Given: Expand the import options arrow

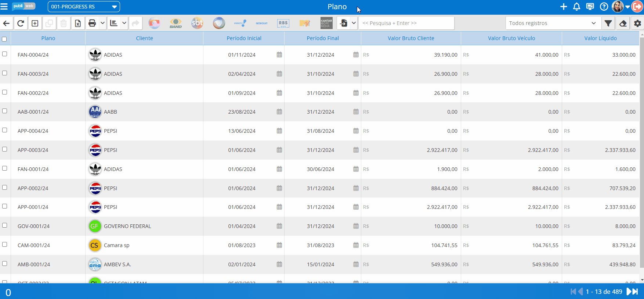Looking at the screenshot, I should point(354,23).
